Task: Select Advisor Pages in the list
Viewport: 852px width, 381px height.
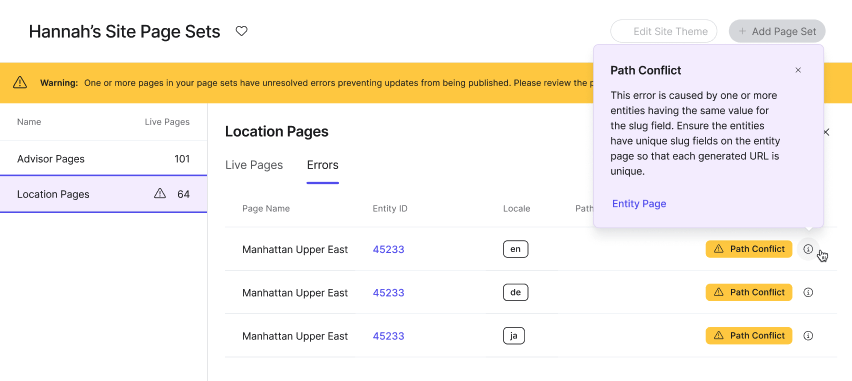Action: [x=103, y=159]
